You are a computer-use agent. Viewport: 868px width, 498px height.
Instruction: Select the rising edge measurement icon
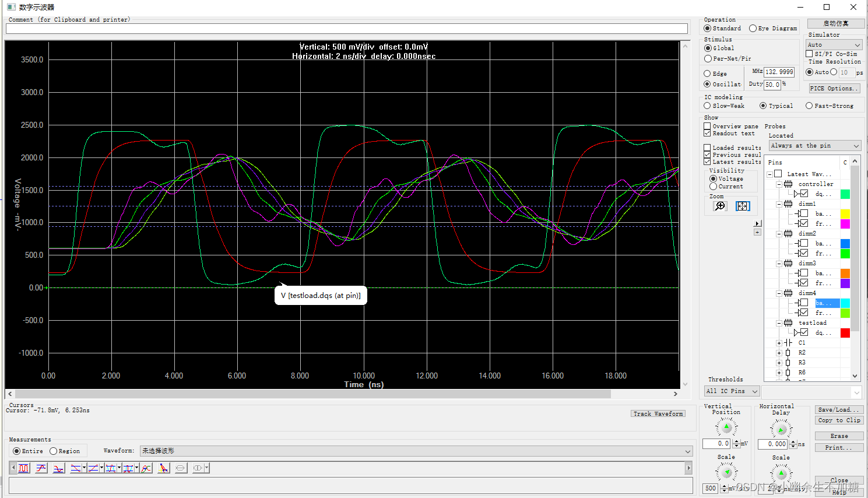click(93, 468)
